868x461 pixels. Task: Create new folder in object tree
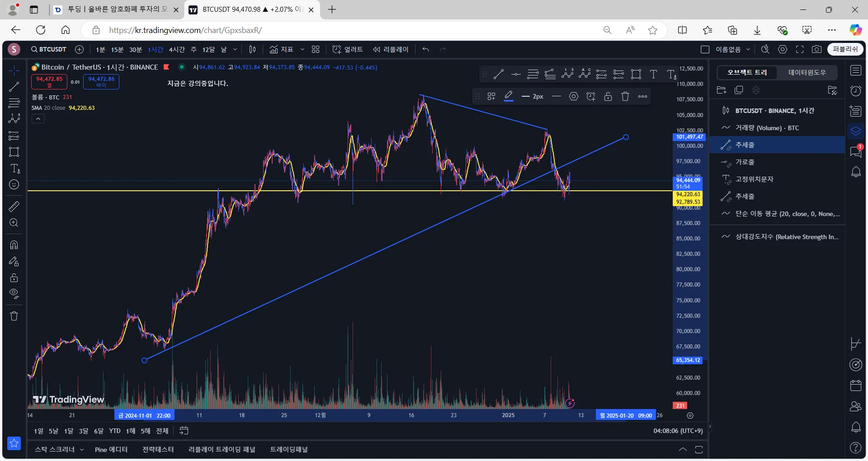coord(722,90)
